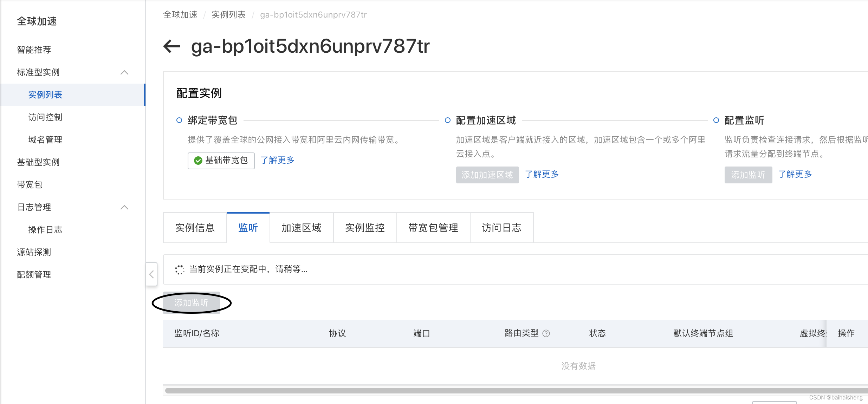The width and height of the screenshot is (868, 404).
Task: Collapse the 日志管理 sidebar section
Action: 125,207
